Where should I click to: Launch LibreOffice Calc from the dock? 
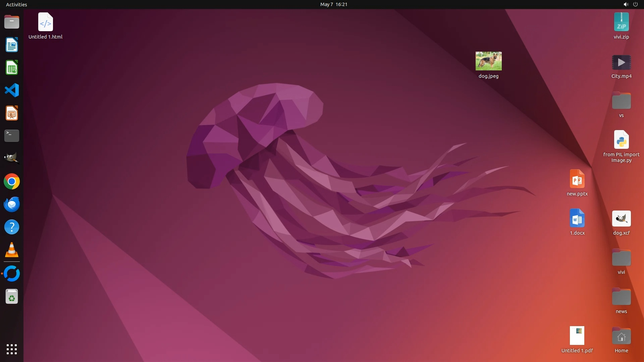pos(12,68)
